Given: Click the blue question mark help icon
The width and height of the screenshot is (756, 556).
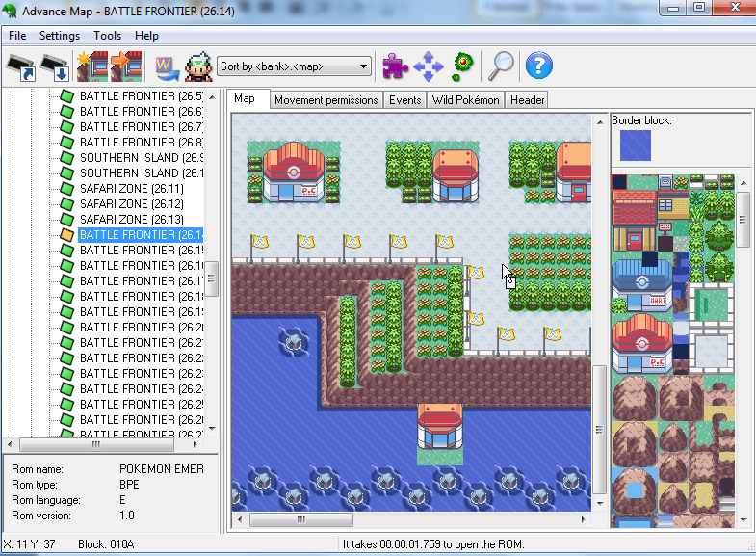Looking at the screenshot, I should (539, 66).
